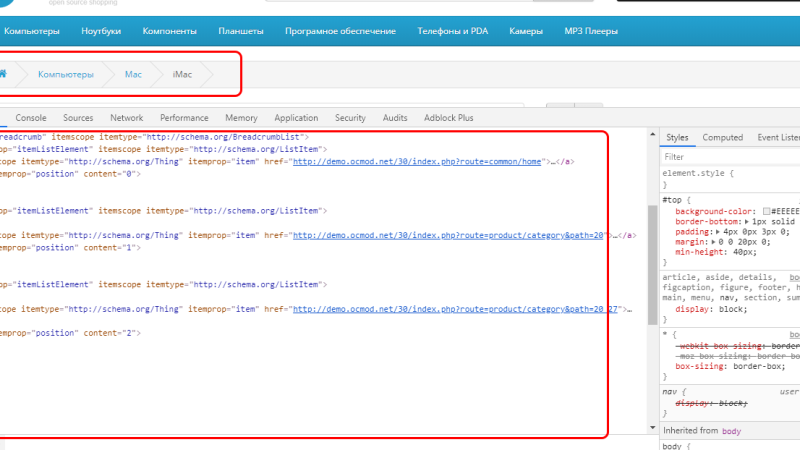Click the #top selector in styles
800x450 pixels.
click(x=672, y=200)
